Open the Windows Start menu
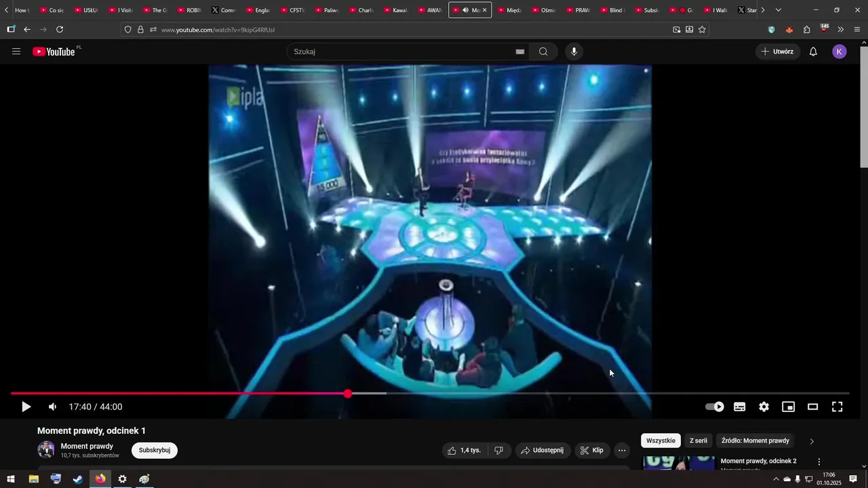 point(11,479)
